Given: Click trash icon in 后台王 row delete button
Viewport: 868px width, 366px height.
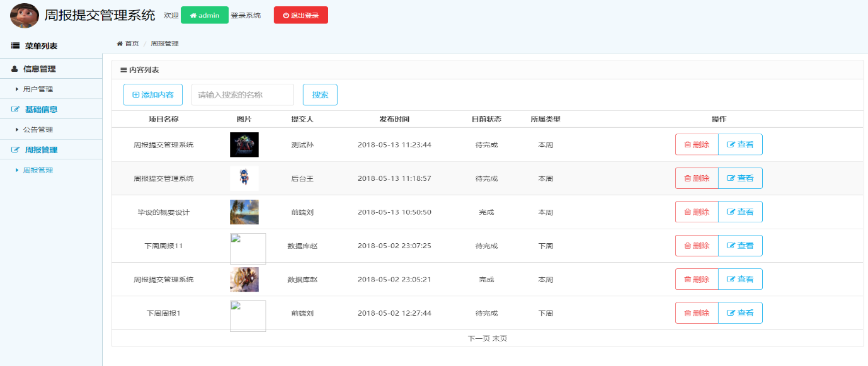Looking at the screenshot, I should (687, 178).
